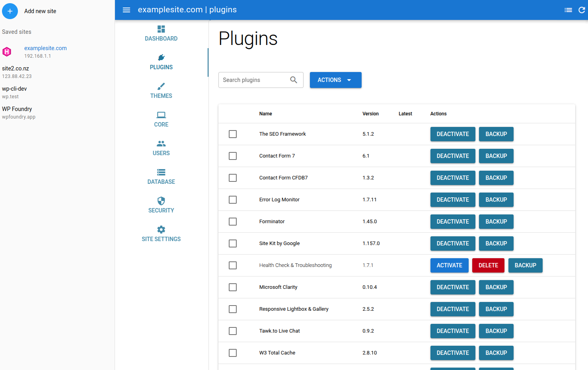The image size is (588, 370).
Task: Select the Contact Form CFDB7 checkbox
Action: [x=233, y=178]
